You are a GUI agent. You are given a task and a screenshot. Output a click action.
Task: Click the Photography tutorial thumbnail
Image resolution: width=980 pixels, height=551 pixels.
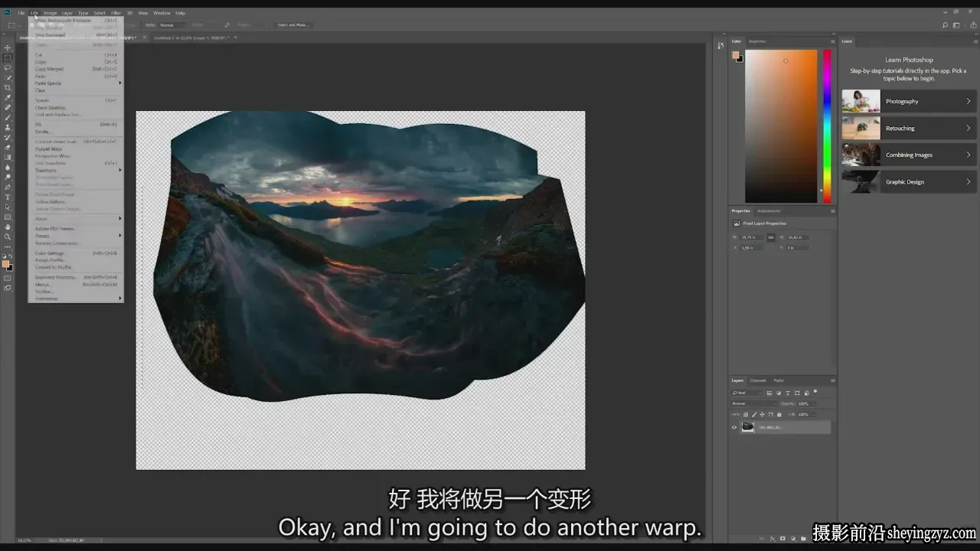coord(861,101)
